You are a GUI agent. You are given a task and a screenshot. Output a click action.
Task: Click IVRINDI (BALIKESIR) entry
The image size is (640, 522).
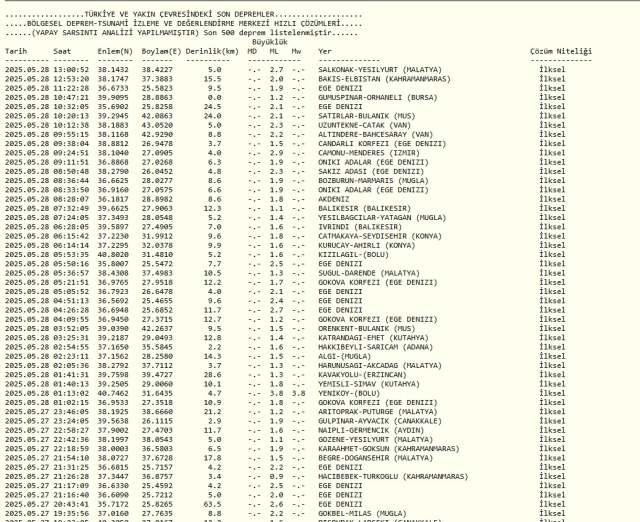point(360,227)
